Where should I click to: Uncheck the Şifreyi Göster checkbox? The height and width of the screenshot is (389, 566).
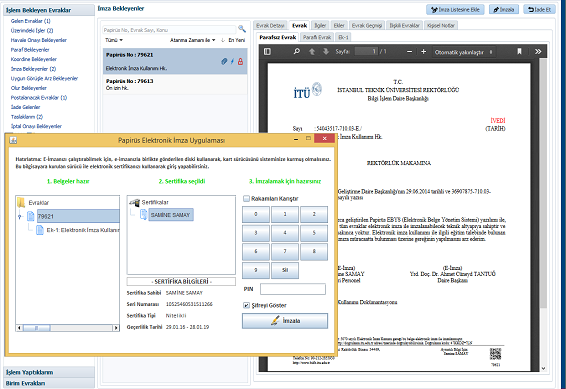247,305
